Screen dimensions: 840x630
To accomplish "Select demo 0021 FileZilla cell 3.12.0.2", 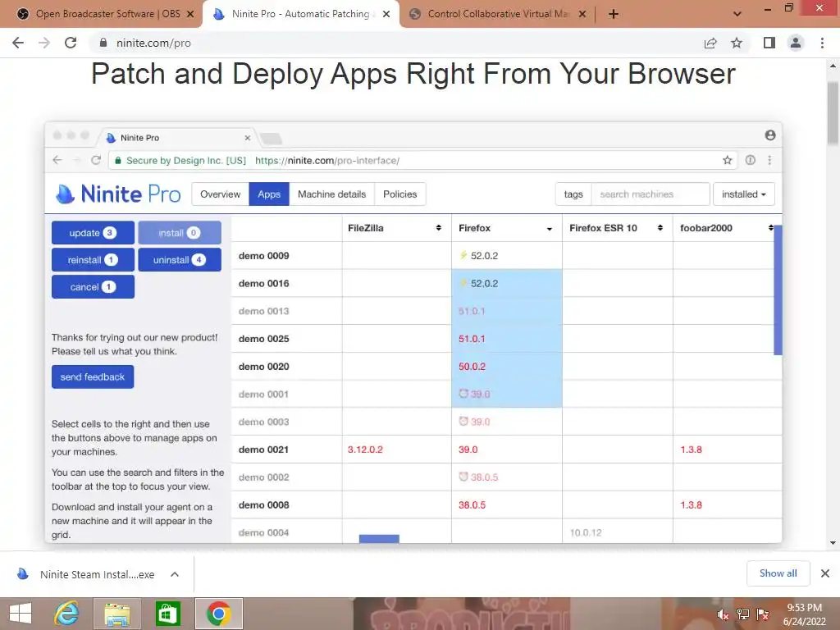I will [397, 450].
